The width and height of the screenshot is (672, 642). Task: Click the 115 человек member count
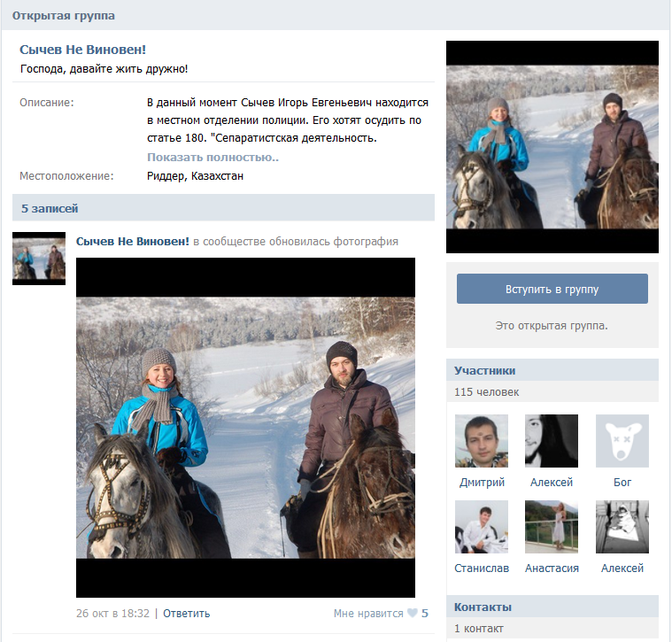tap(486, 391)
